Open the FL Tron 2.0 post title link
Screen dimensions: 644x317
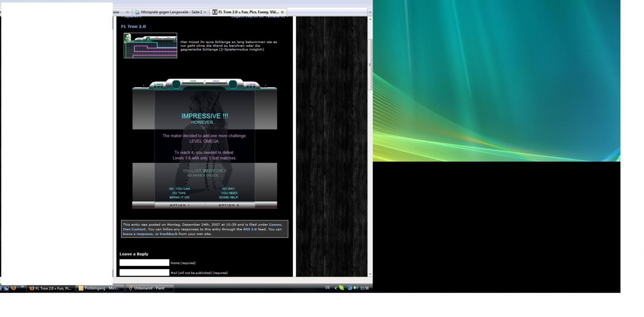point(133,27)
